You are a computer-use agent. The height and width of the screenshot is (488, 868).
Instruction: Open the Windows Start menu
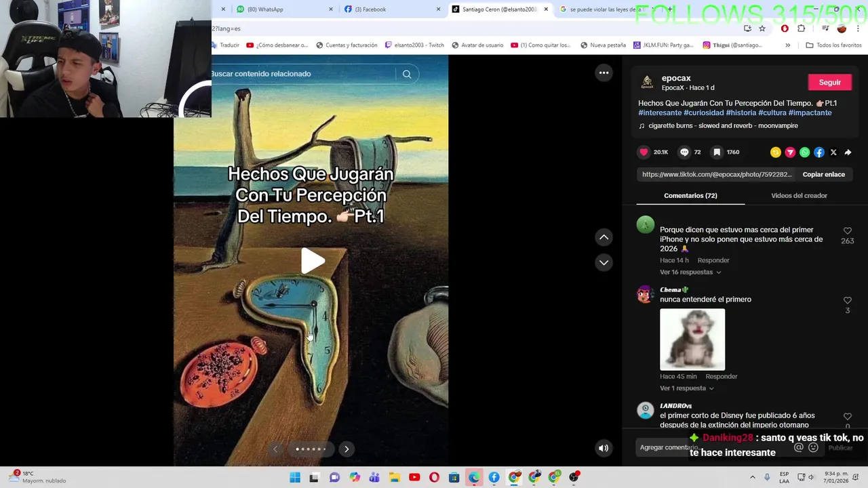click(x=295, y=477)
